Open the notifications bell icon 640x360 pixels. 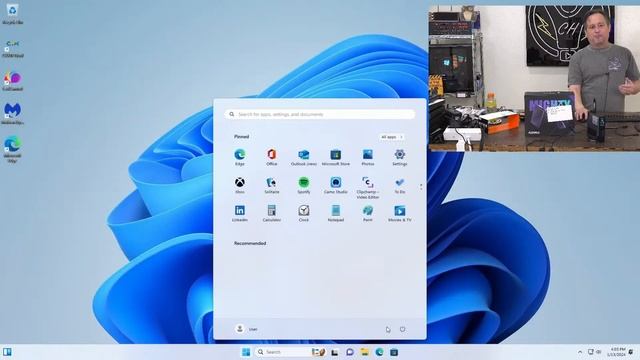pyautogui.click(x=631, y=352)
